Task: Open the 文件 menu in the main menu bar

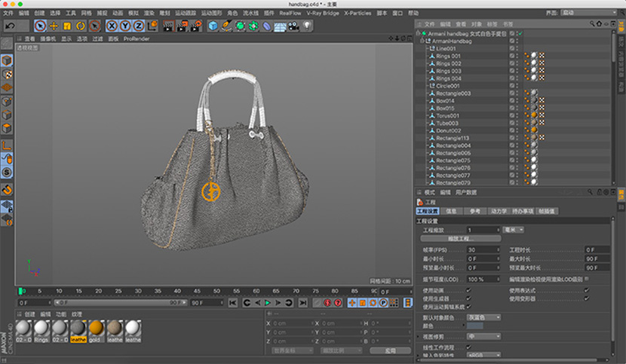Action: pyautogui.click(x=8, y=13)
